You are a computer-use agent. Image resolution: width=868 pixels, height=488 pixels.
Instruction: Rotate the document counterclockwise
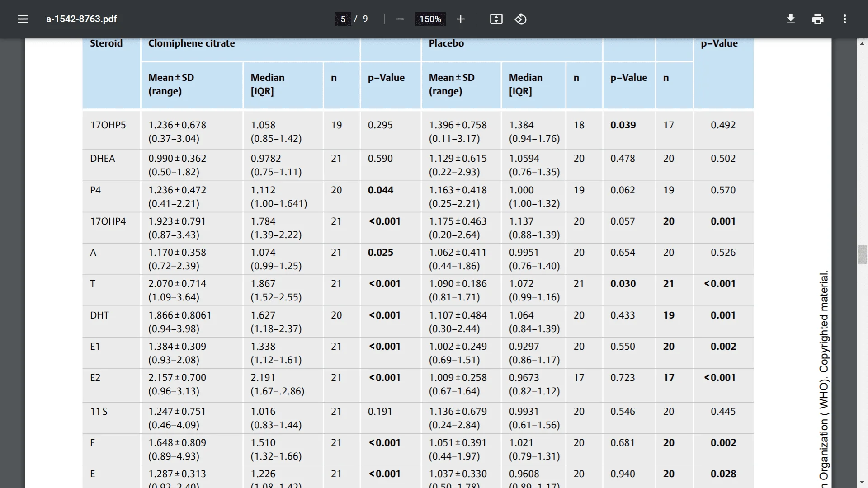[x=520, y=19]
